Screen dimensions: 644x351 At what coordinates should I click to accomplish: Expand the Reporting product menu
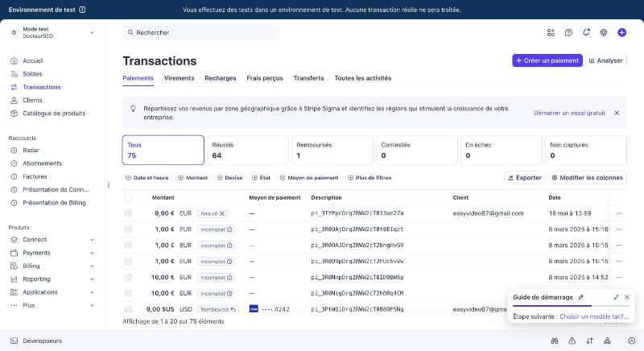point(92,279)
